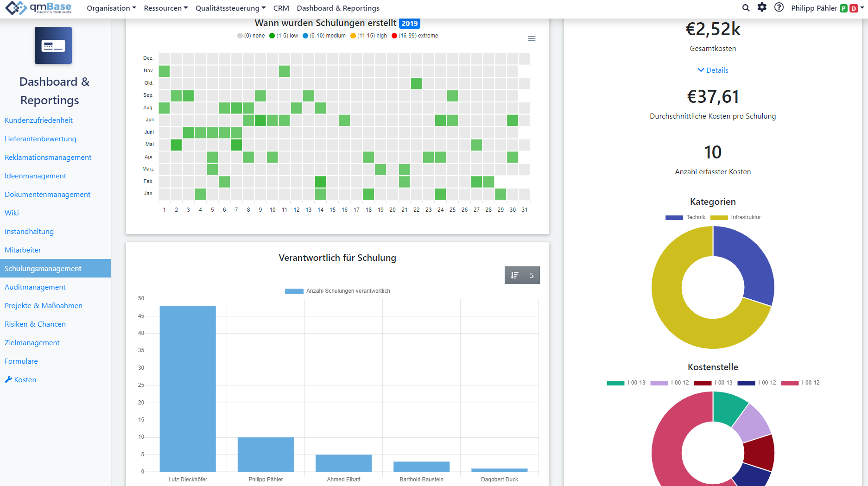Click the Barthold Baustein bar
The width and height of the screenshot is (868, 486).
tap(421, 467)
